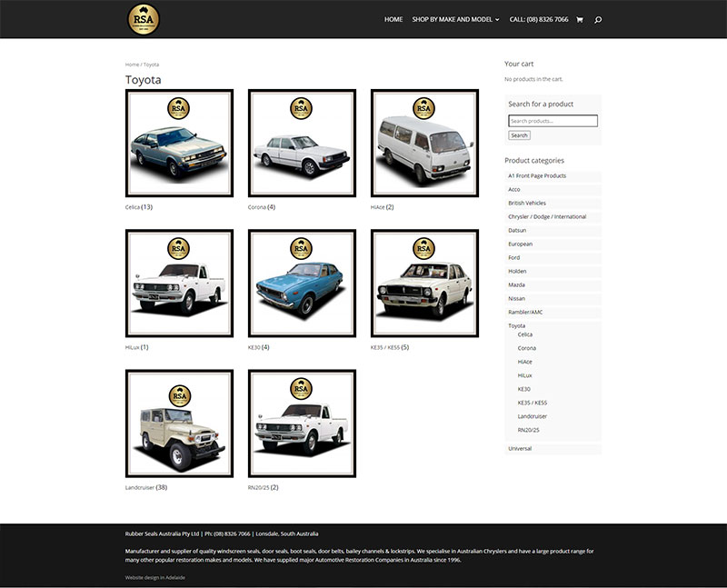Open the Celica product category
Viewport: 727px width, 588px height.
tap(179, 141)
